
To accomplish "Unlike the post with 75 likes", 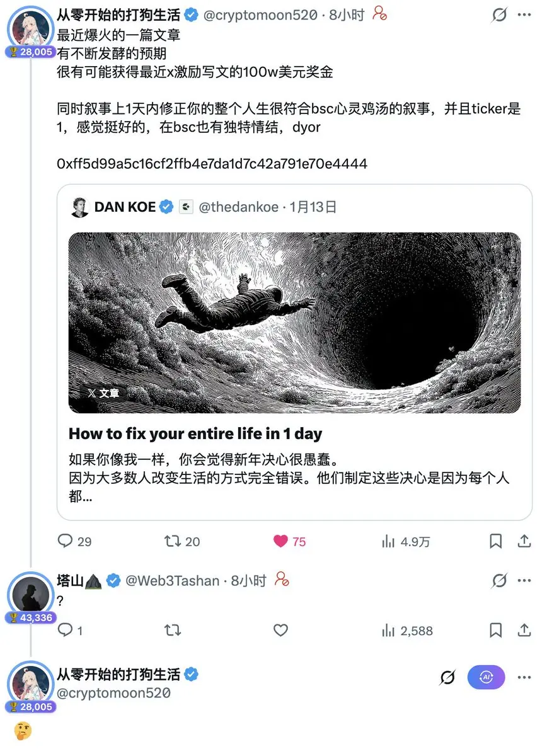I will click(x=289, y=541).
